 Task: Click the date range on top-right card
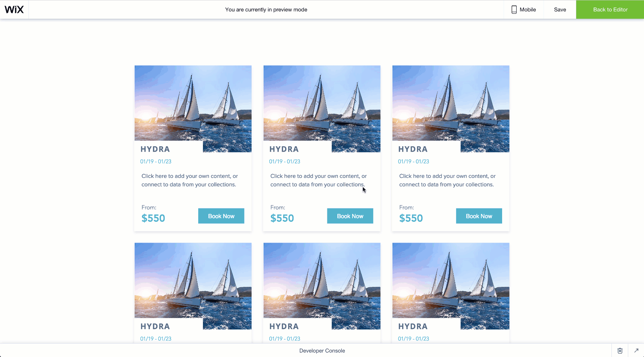click(413, 161)
